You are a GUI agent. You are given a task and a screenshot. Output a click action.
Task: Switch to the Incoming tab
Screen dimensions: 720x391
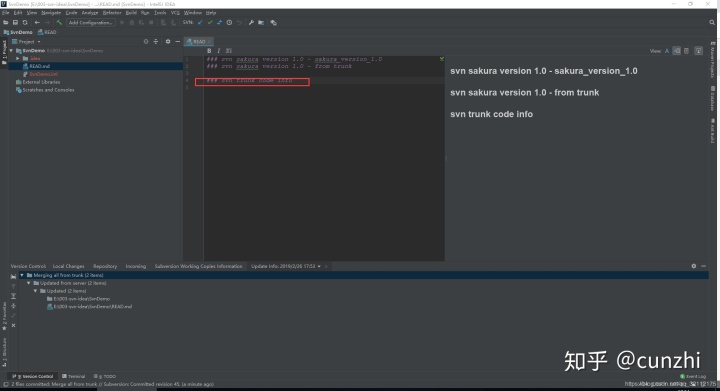point(136,266)
